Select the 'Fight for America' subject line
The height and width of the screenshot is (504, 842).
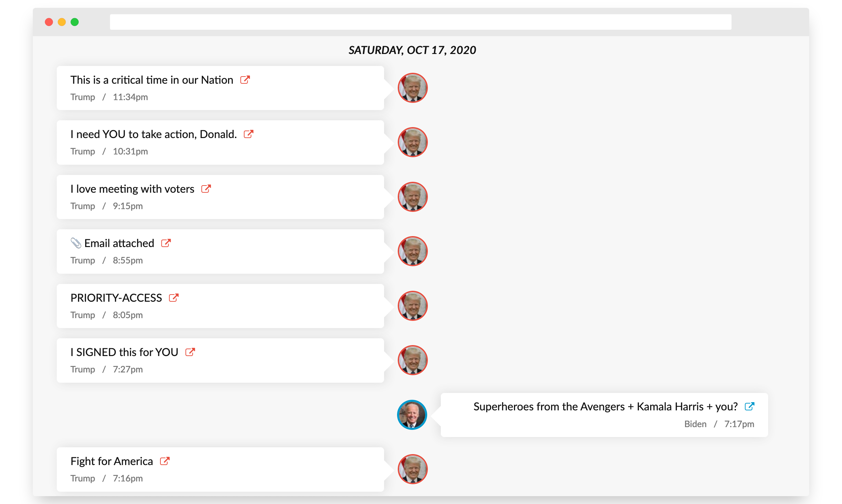pyautogui.click(x=111, y=461)
